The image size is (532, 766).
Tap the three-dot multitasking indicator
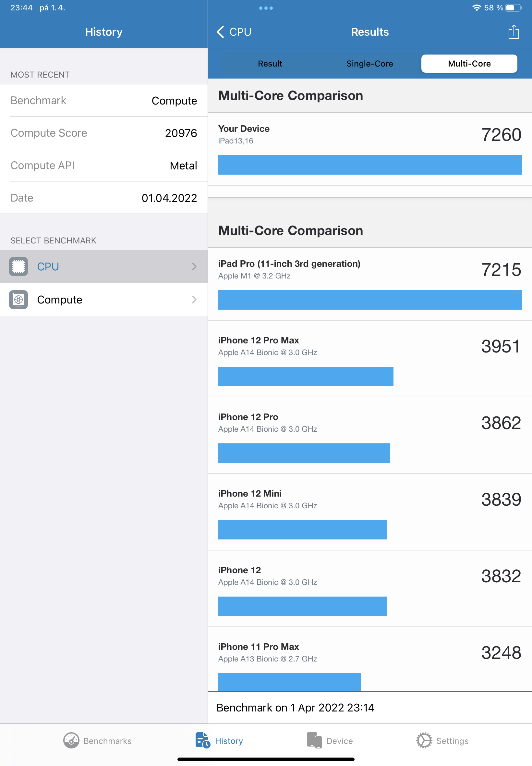(x=266, y=8)
